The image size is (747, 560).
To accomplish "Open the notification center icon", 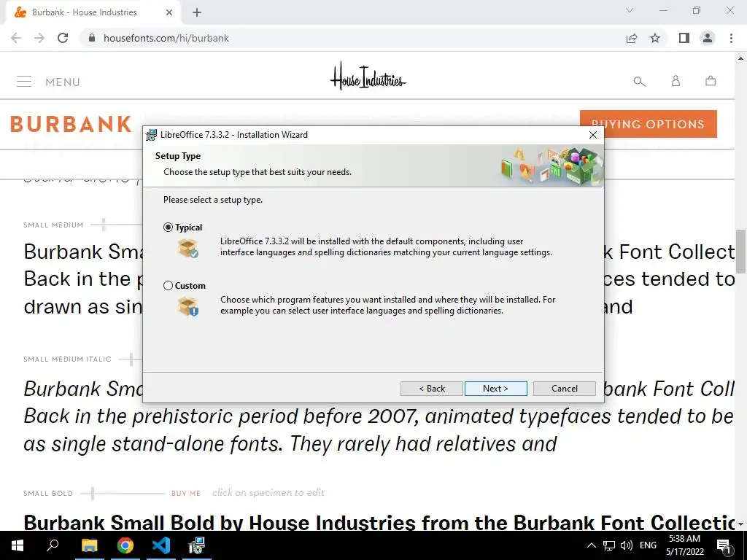I will [x=724, y=545].
